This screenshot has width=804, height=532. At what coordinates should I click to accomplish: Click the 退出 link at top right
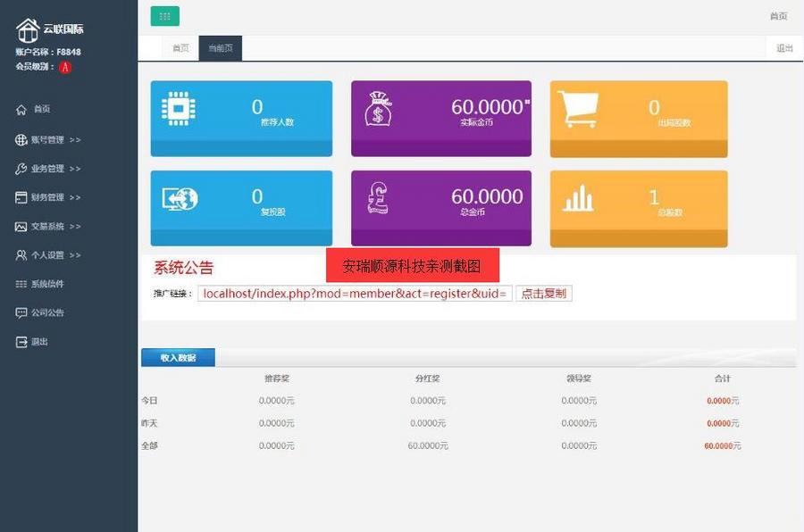point(784,48)
